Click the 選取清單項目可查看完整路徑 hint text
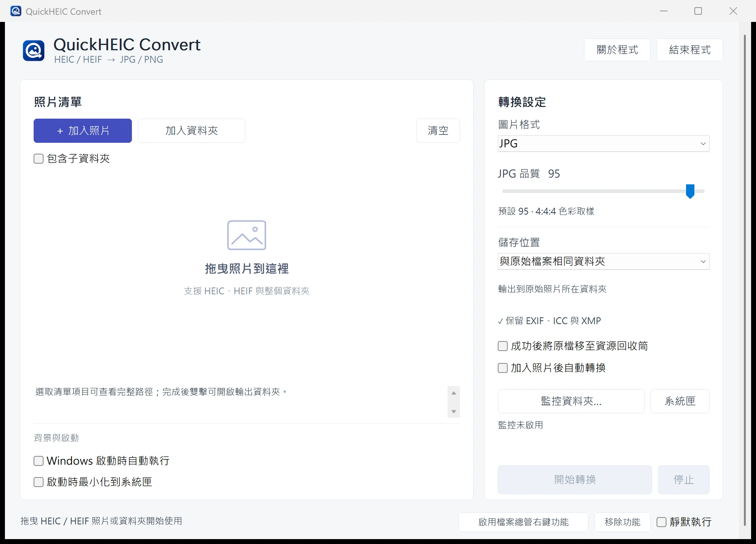The image size is (756, 544). point(161,392)
